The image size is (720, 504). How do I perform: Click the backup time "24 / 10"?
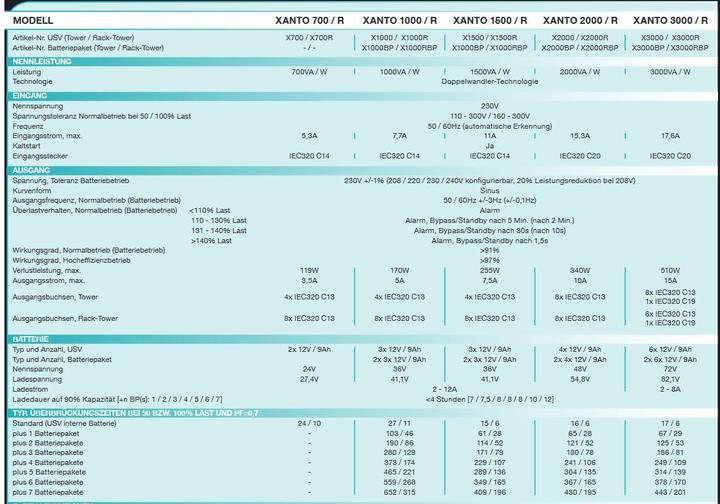(309, 423)
